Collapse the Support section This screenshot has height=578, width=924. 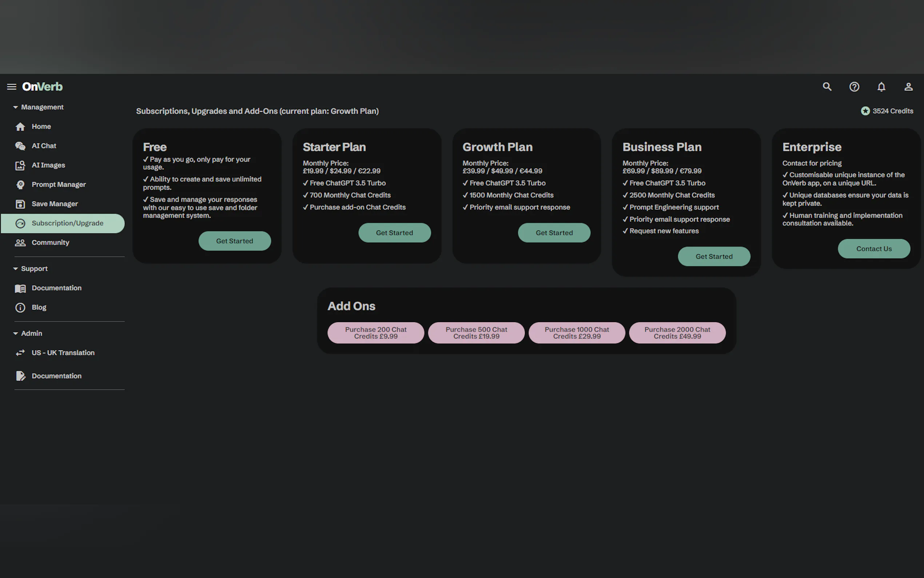coord(15,268)
